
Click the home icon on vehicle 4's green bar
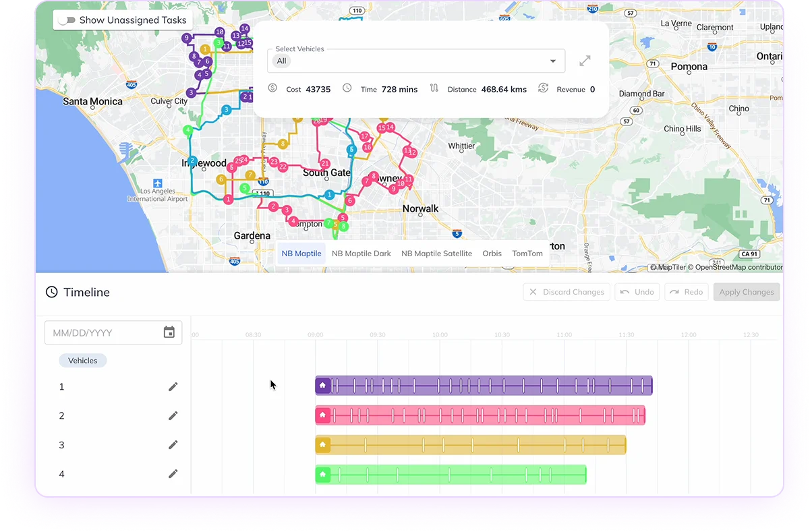click(x=323, y=474)
